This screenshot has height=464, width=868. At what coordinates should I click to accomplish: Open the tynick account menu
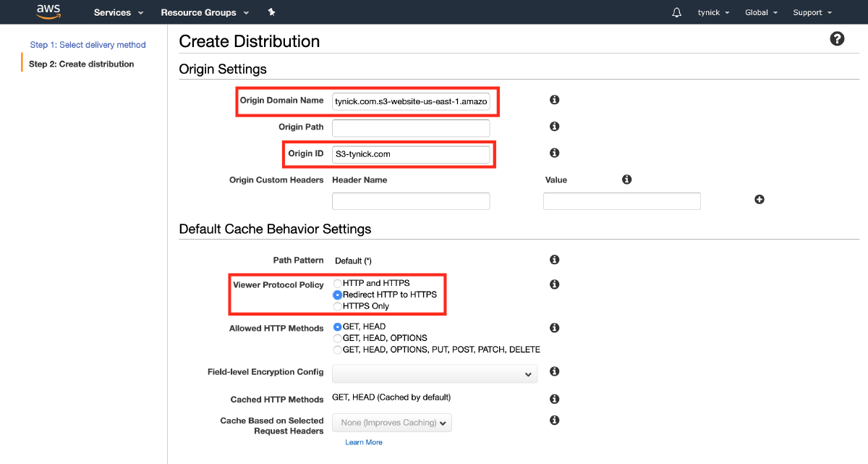pos(713,12)
